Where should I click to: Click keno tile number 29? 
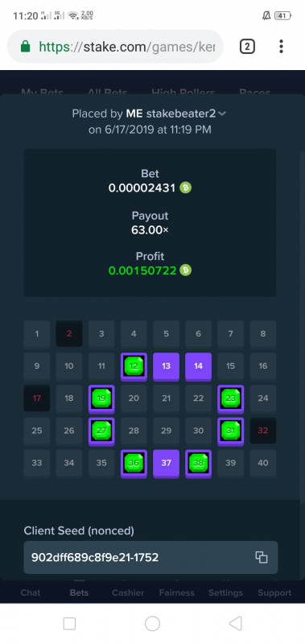[167, 431]
